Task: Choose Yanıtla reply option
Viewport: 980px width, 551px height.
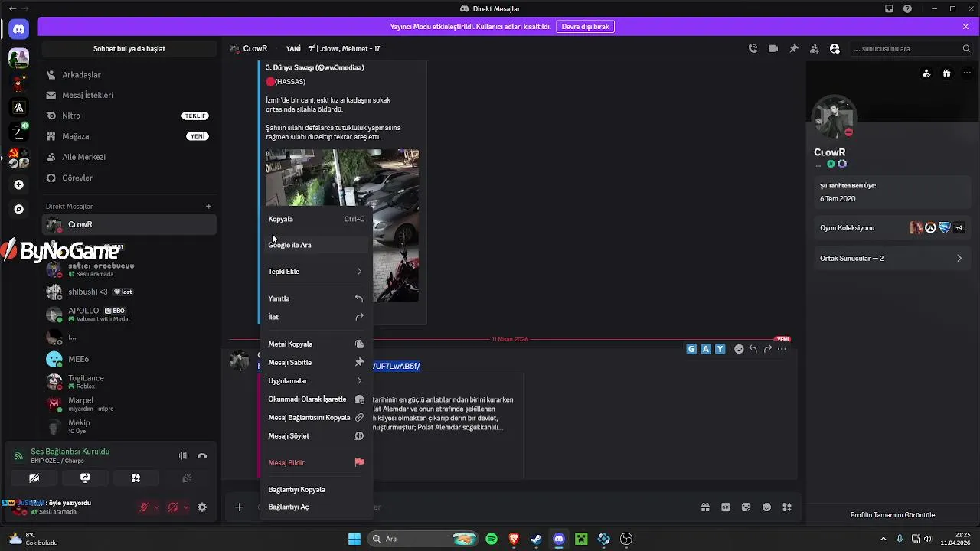Action: [316, 298]
